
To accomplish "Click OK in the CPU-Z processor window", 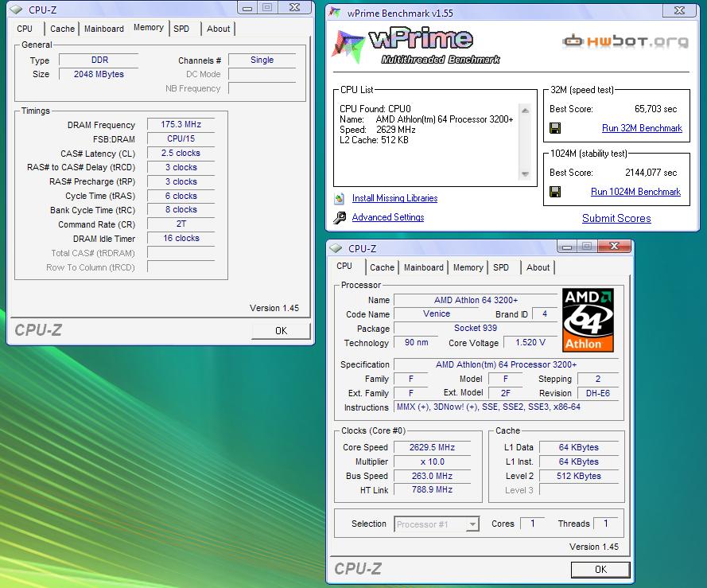I will [600, 570].
